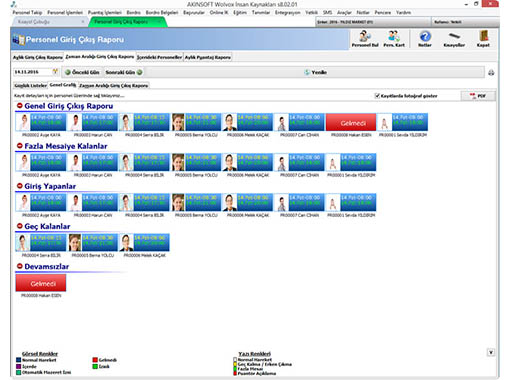Click the scroll-down arrow near the legend

[x=491, y=352]
